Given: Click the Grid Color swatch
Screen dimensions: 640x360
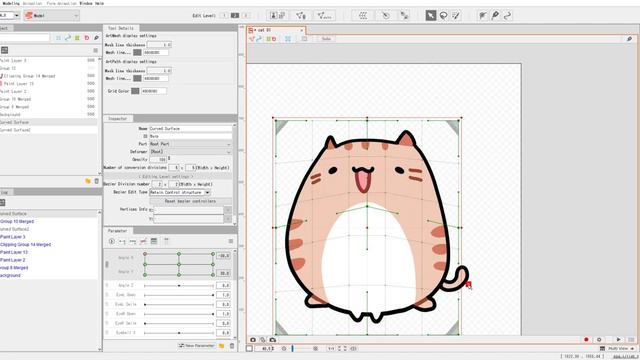Looking at the screenshot, I should click(135, 91).
